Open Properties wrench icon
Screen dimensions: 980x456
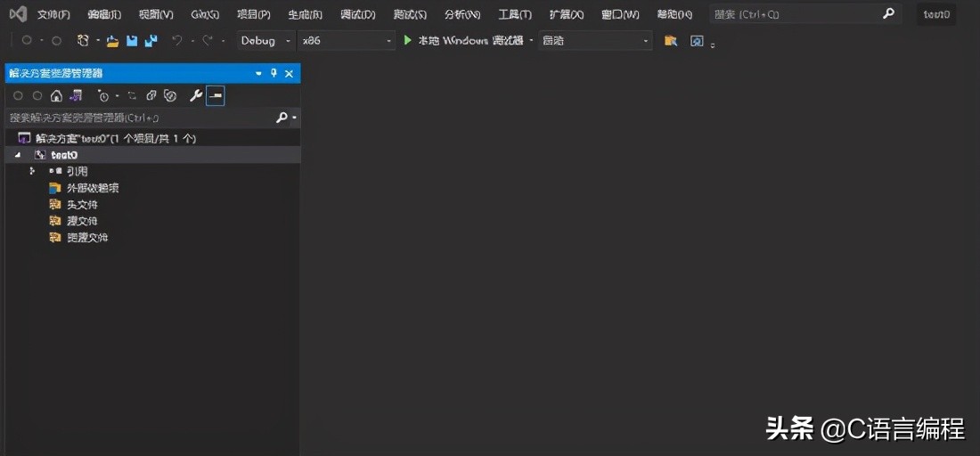pos(196,95)
